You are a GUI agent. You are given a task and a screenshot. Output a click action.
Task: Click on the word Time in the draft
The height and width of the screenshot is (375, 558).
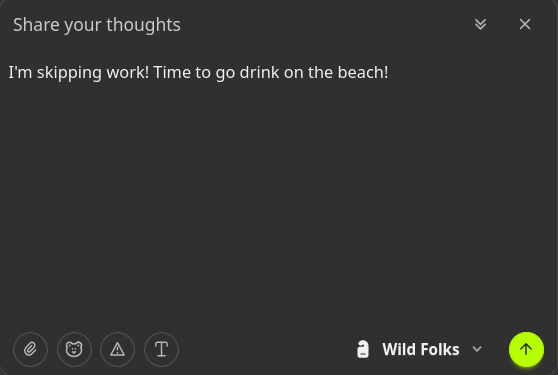(172, 73)
